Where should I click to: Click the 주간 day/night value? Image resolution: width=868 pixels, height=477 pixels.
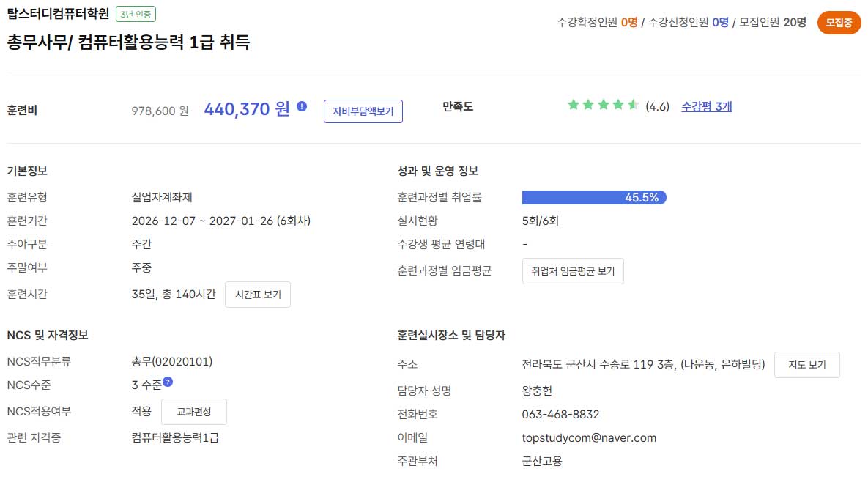141,244
